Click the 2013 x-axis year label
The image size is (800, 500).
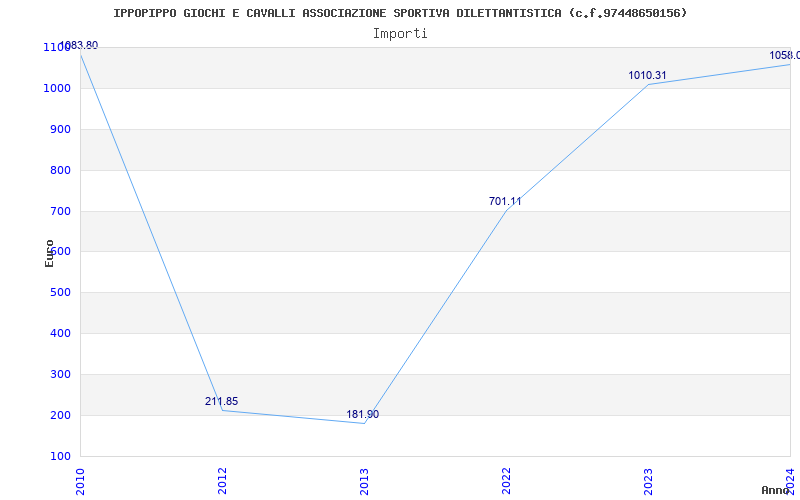pos(364,481)
